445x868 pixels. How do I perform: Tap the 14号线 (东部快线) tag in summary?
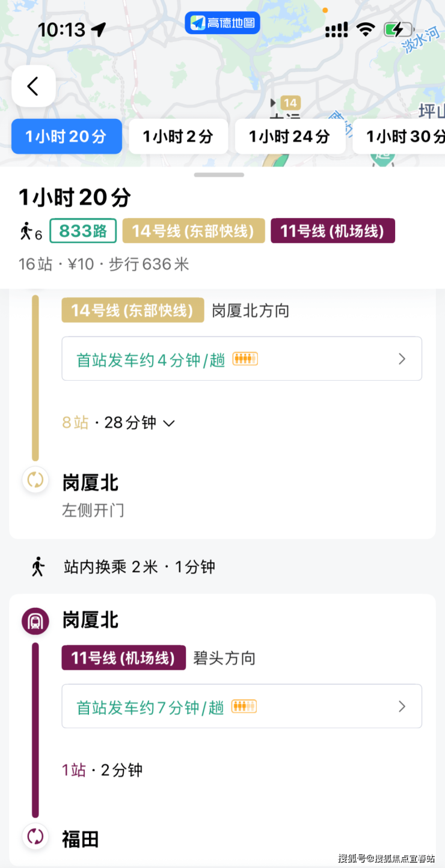pyautogui.click(x=189, y=231)
